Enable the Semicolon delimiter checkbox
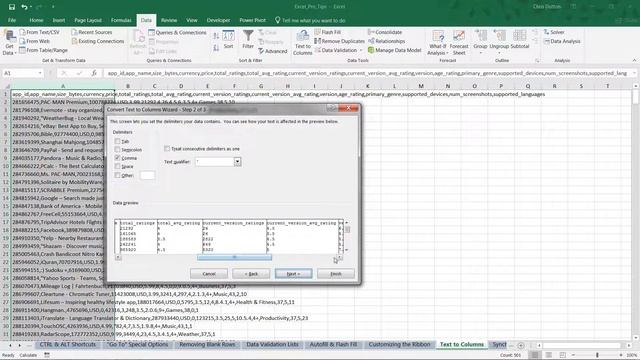Image resolution: width=640 pixels, height=360 pixels. pyautogui.click(x=118, y=150)
